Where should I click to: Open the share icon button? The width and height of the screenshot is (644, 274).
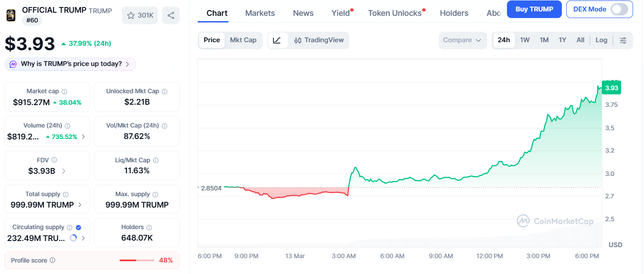(171, 15)
